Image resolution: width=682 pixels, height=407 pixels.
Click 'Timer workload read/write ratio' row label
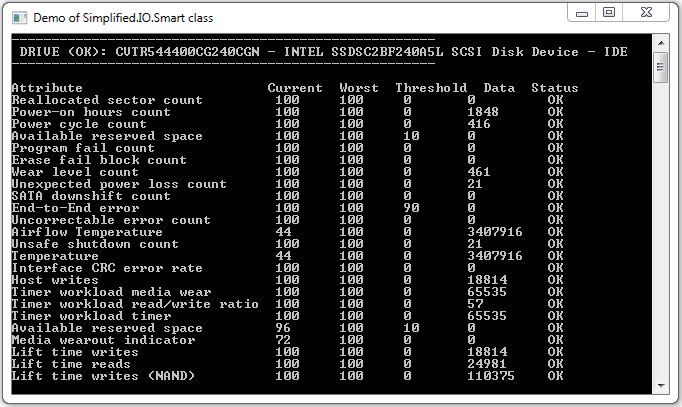pos(135,304)
